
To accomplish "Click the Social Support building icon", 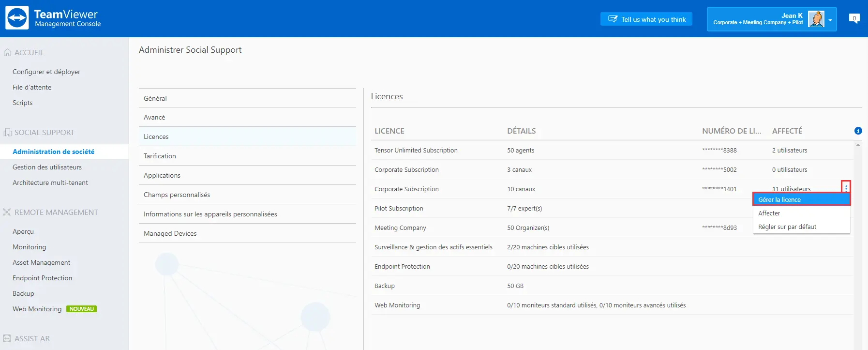I will click(7, 132).
